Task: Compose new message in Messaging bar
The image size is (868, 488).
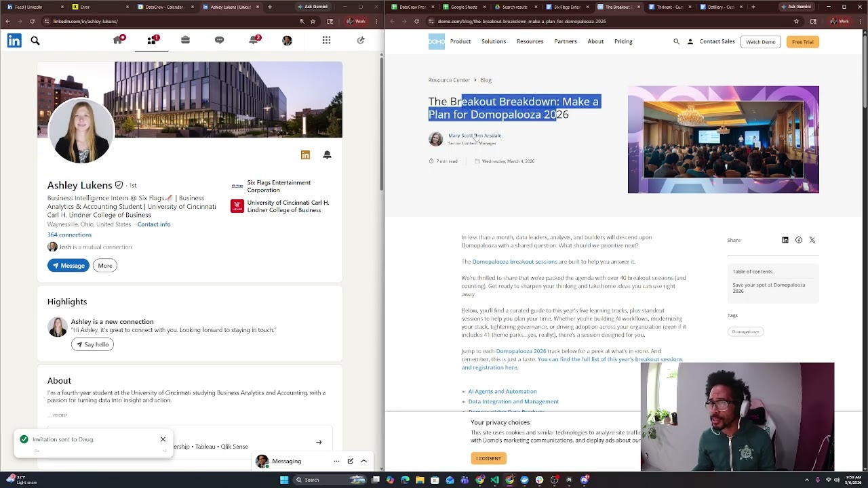Action: pyautogui.click(x=350, y=461)
